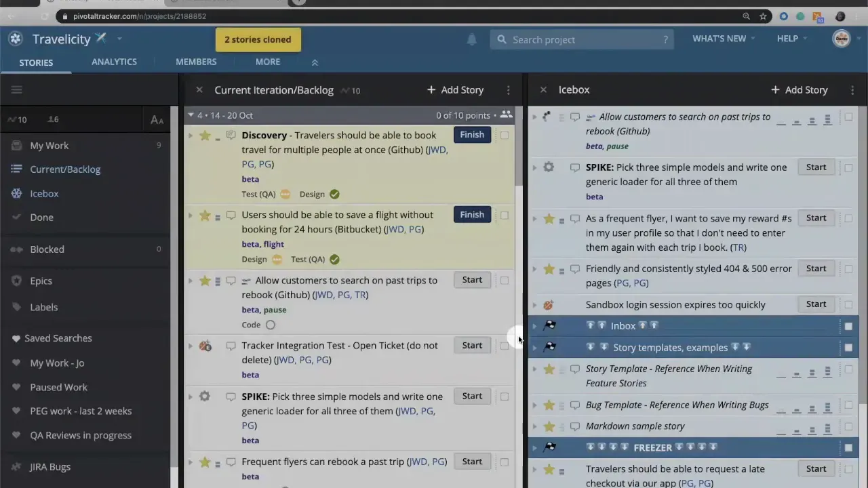This screenshot has width=868, height=488.
Task: Click the gear icon on the SPIKE story
Action: point(204,396)
